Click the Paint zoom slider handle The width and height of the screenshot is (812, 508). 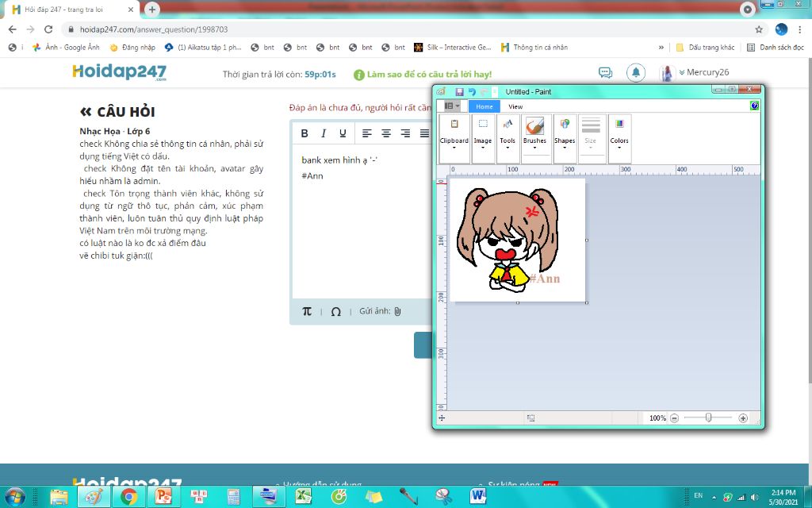point(708,418)
